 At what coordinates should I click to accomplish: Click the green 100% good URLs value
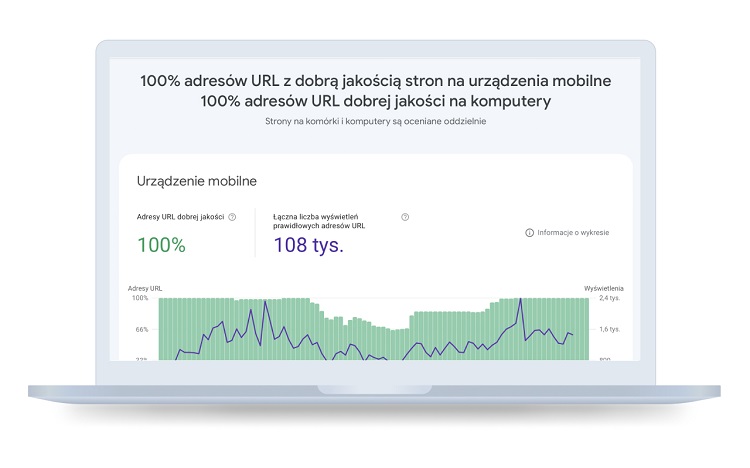[161, 245]
